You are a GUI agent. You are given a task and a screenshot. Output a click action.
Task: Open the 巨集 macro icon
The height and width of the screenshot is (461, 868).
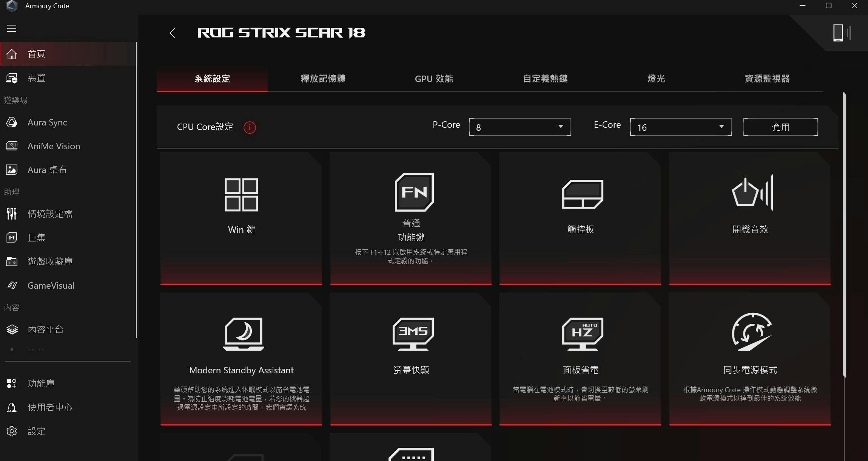coord(12,238)
